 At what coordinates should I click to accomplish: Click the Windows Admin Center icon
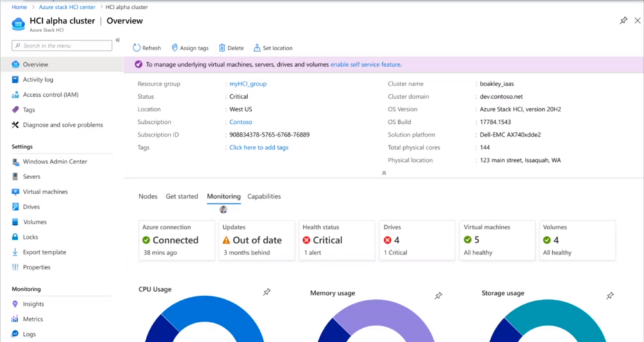coord(16,162)
